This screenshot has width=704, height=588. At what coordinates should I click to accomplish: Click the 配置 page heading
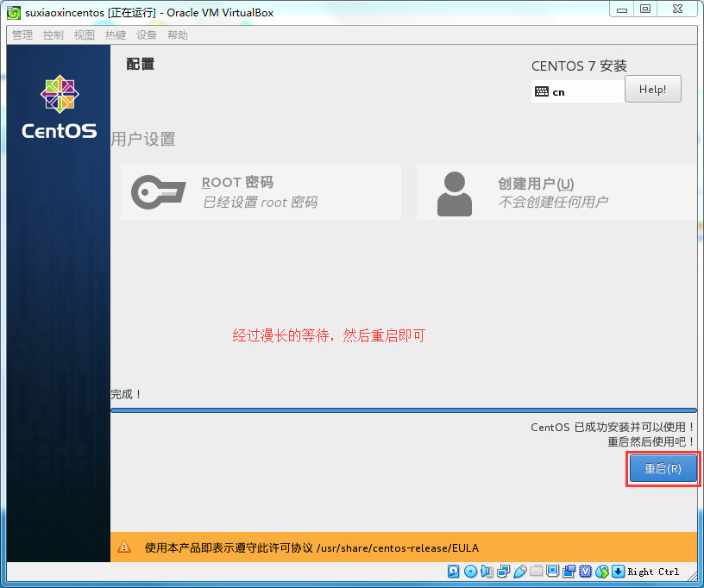[140, 64]
